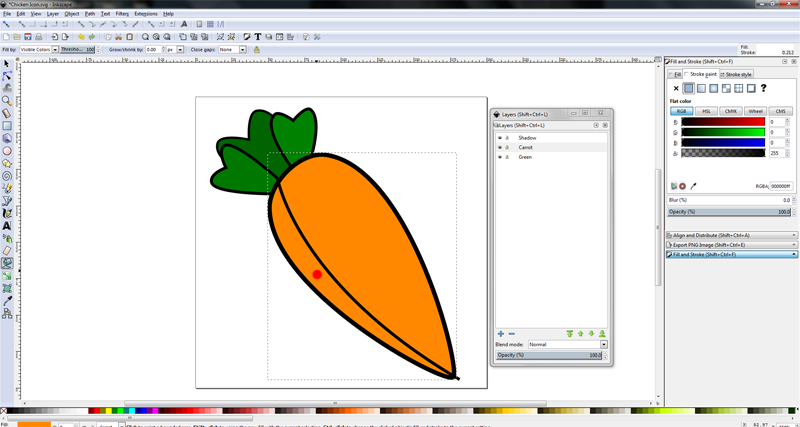Select the Eraser tool
This screenshot has height=427, width=800.
coord(7,250)
